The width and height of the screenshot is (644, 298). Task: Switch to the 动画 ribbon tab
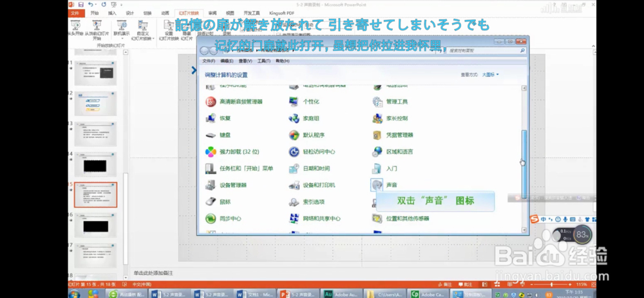pos(165,13)
